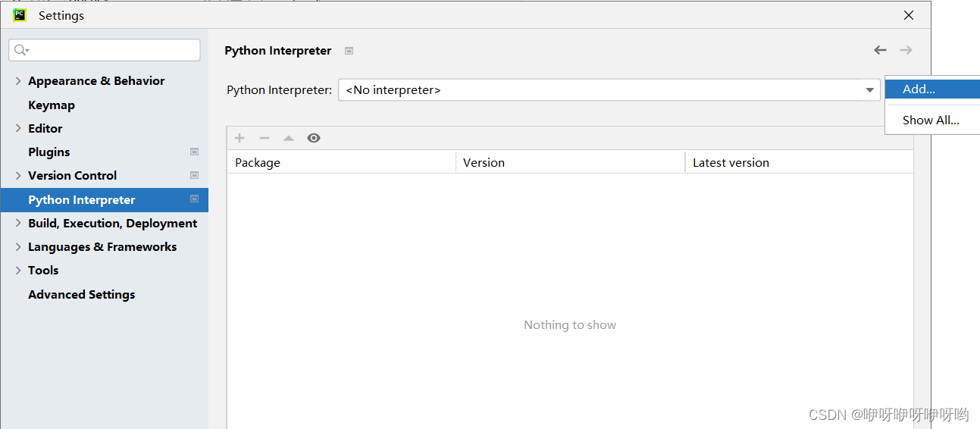Select Build, Execution, Deployment label
980x429 pixels.
coord(113,223)
